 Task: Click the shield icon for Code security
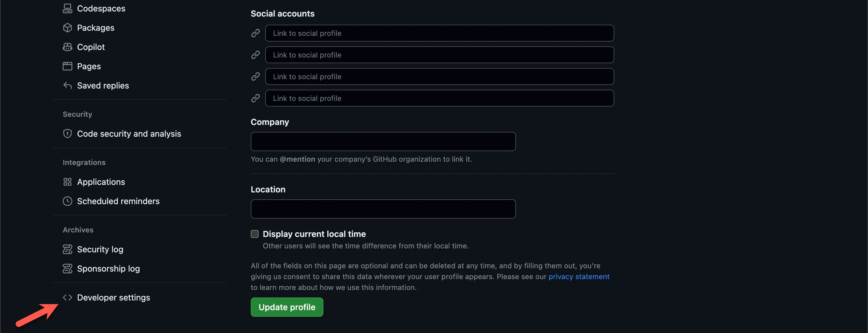click(68, 134)
